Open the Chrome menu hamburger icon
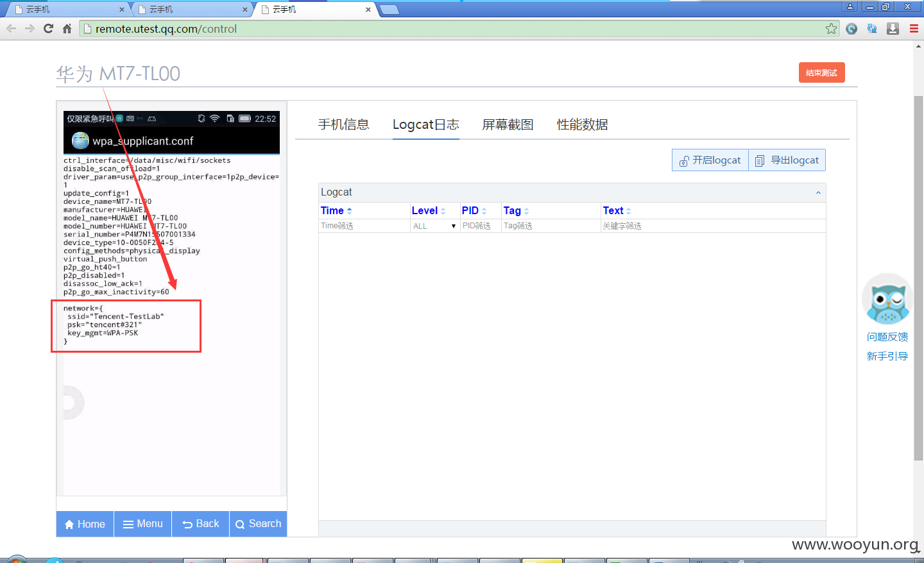This screenshot has height=563, width=924. point(914,28)
